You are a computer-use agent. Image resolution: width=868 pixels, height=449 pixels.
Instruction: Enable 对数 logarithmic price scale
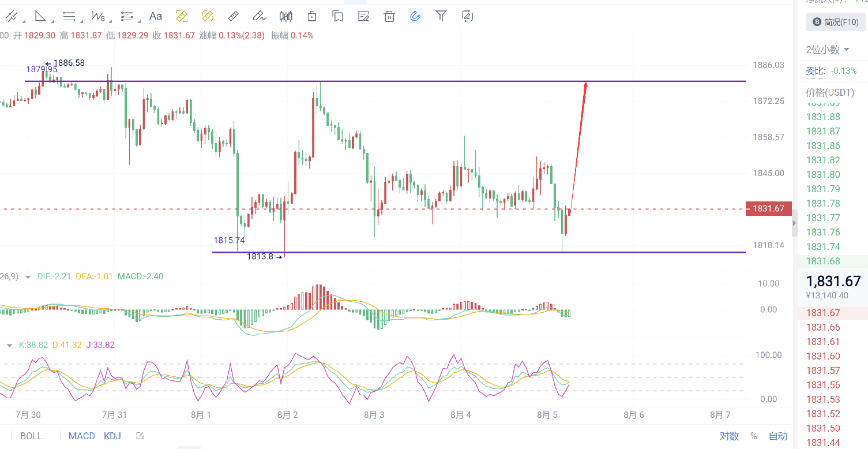728,437
